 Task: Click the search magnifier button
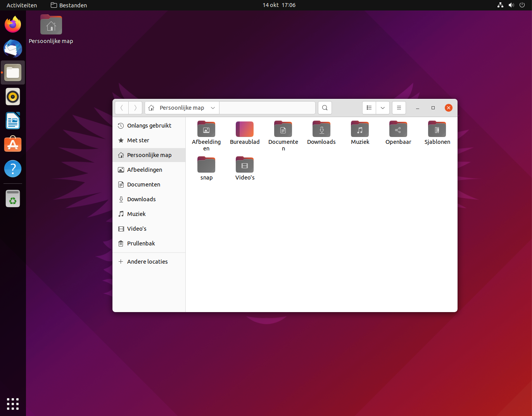point(325,108)
